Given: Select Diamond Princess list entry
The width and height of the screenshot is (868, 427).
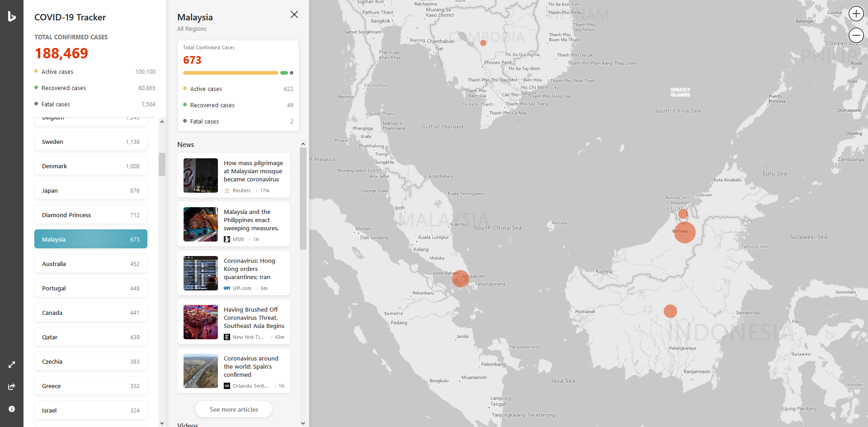Looking at the screenshot, I should coord(90,215).
